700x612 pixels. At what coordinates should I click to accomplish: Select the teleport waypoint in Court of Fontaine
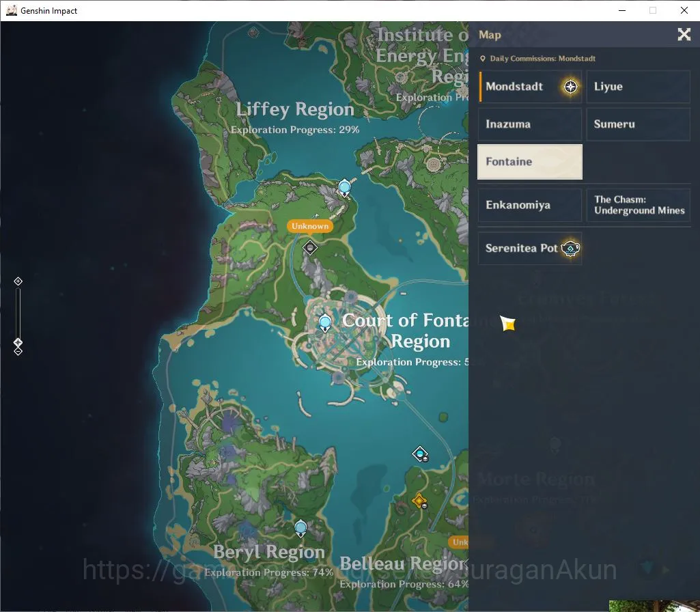pos(325,322)
